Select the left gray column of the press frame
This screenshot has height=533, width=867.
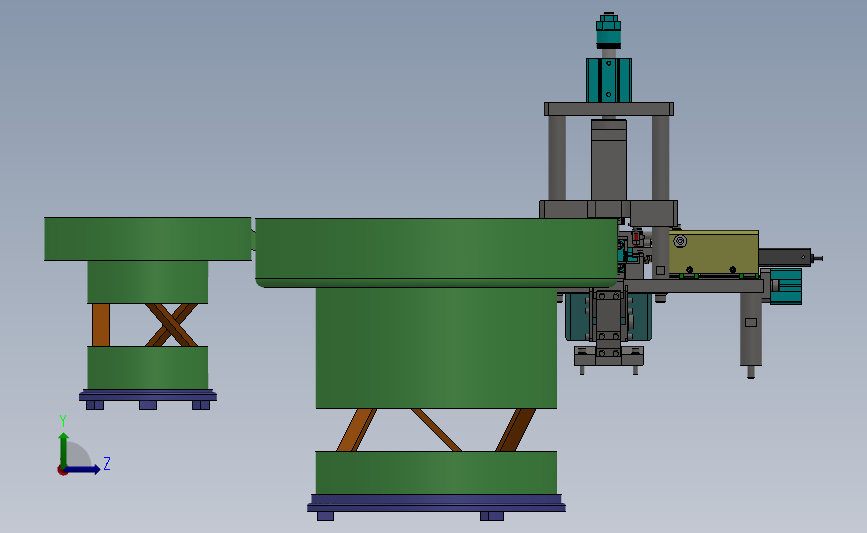pyautogui.click(x=557, y=158)
